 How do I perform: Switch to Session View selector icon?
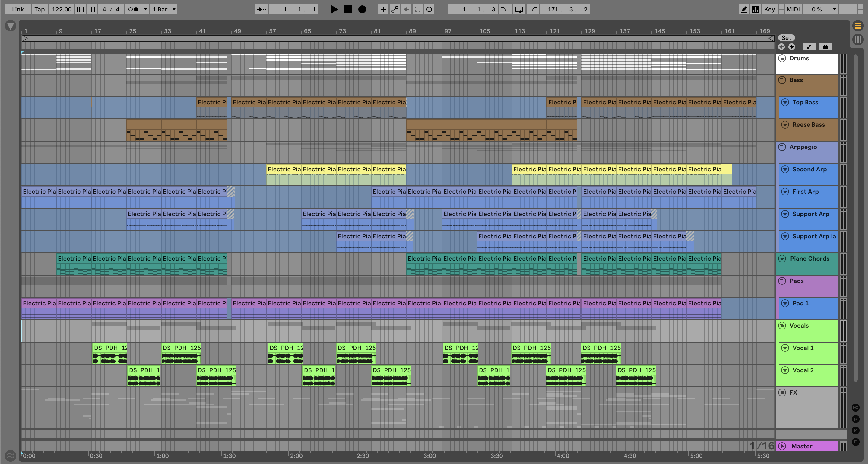pyautogui.click(x=858, y=40)
